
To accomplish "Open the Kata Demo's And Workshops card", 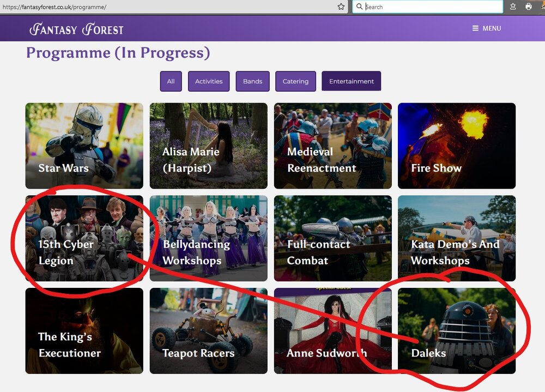I will [x=457, y=238].
